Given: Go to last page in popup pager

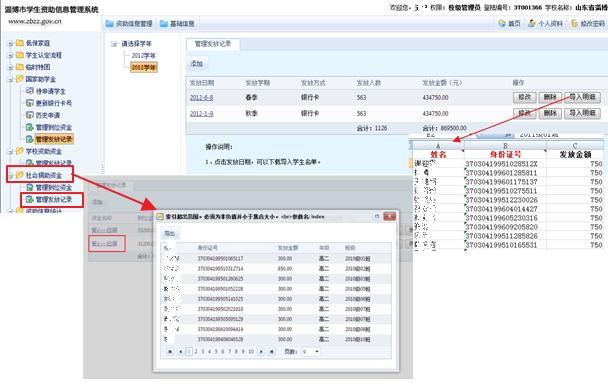Looking at the screenshot, I should tap(272, 351).
